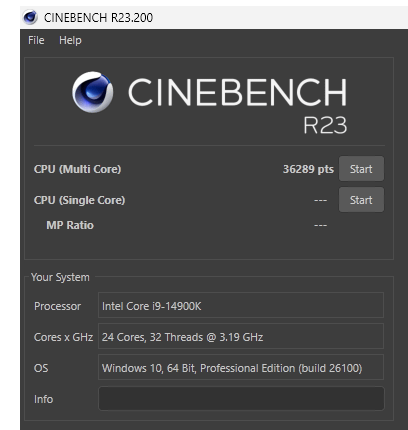
Task: Click the CPU (Single Core) label
Action: point(79,200)
